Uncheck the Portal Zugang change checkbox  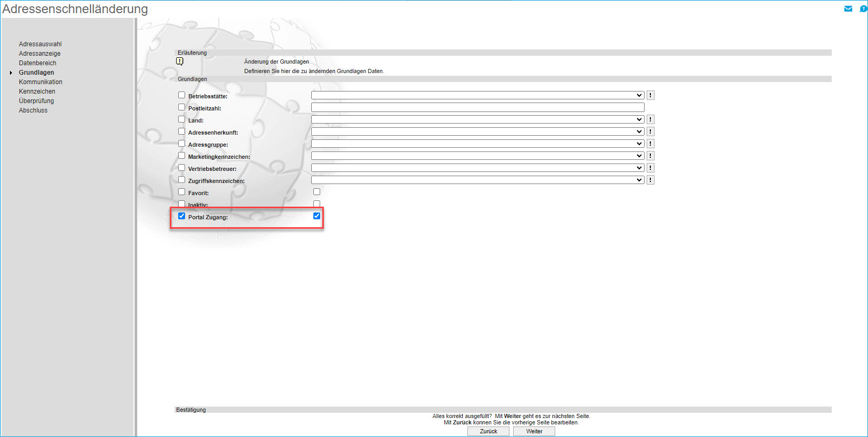pyautogui.click(x=181, y=216)
